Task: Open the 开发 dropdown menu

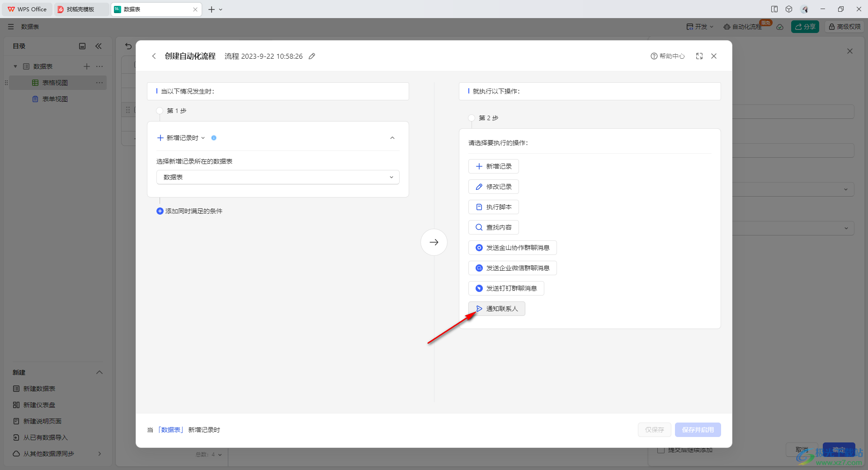Action: coord(700,27)
